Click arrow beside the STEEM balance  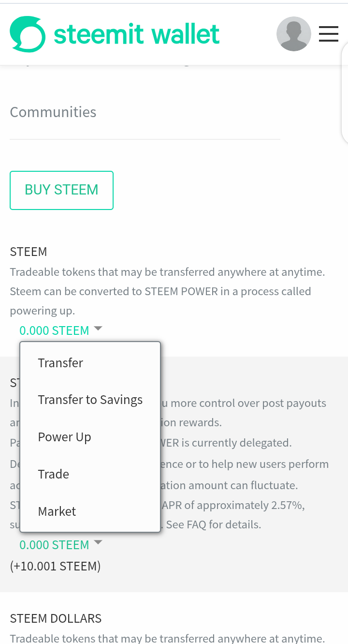(x=98, y=329)
